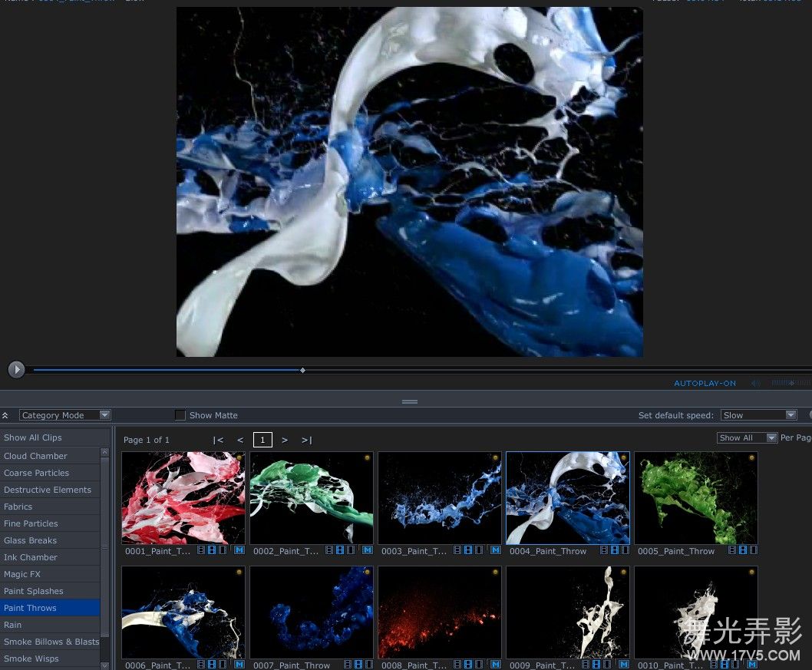The width and height of the screenshot is (812, 670).
Task: Click the panel divider grip handle
Action: (410, 401)
